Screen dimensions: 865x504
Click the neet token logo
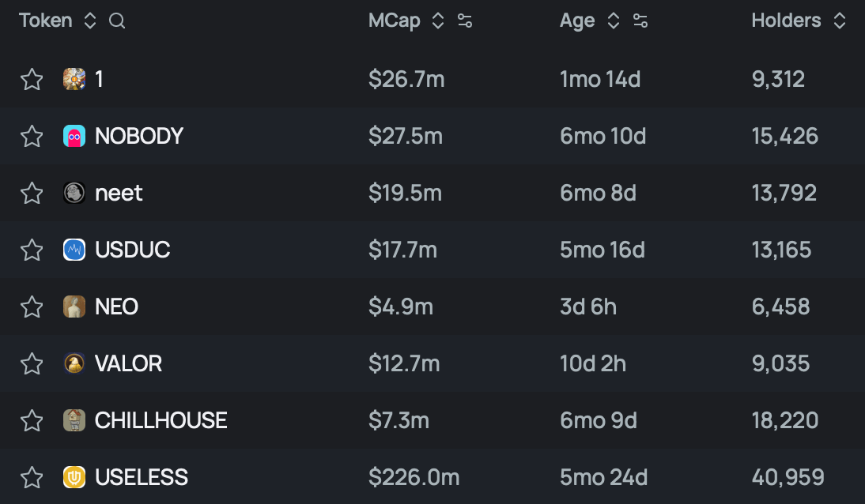[x=74, y=193]
